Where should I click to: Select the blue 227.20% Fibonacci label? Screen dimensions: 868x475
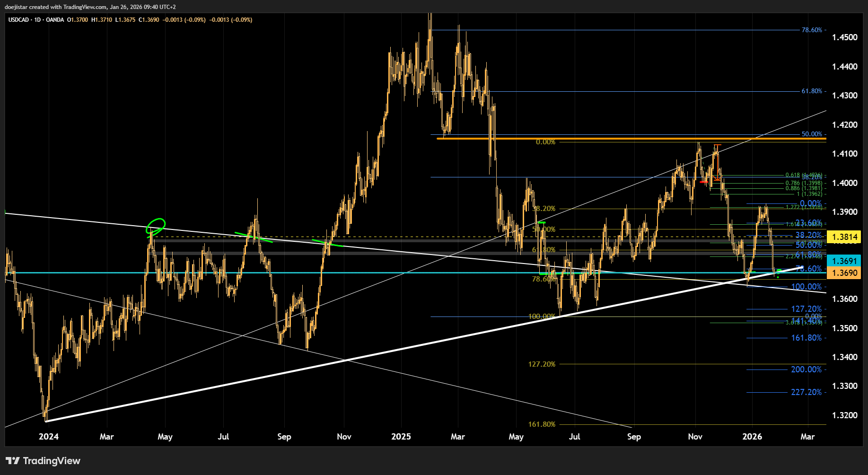pos(806,392)
